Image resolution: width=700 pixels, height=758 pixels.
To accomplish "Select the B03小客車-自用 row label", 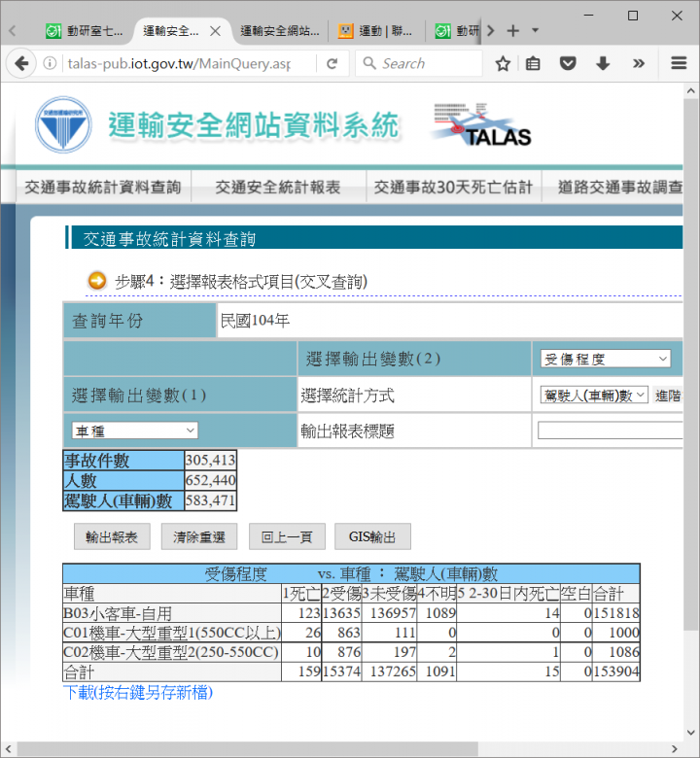I will click(118, 613).
